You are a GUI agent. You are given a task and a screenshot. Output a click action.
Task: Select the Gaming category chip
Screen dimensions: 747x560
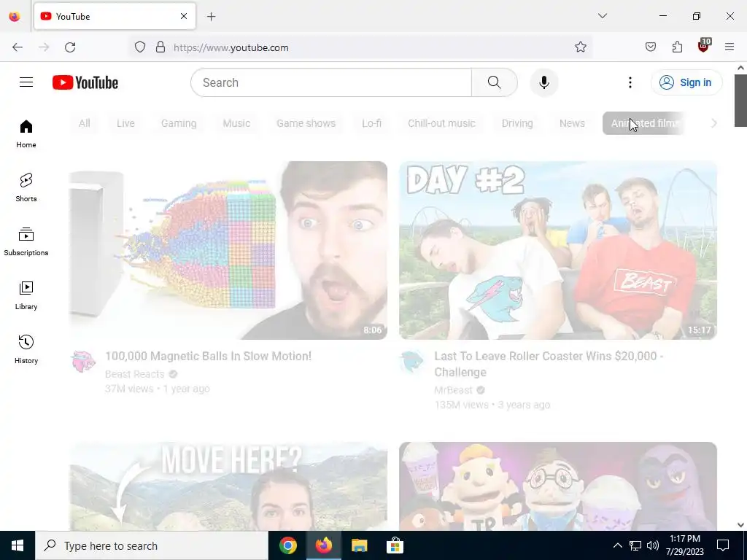point(179,123)
